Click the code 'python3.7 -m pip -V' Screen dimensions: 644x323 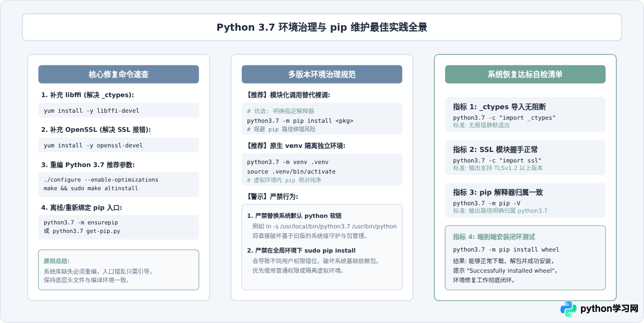[487, 203]
